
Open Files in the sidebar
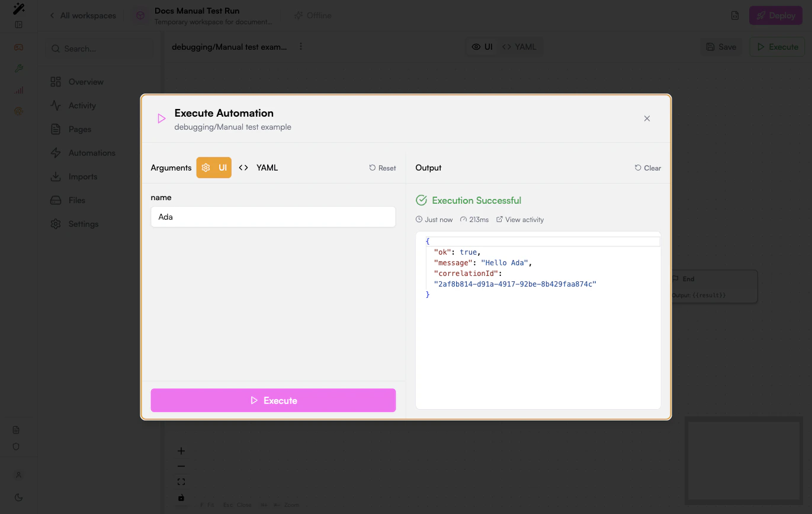(x=99, y=200)
